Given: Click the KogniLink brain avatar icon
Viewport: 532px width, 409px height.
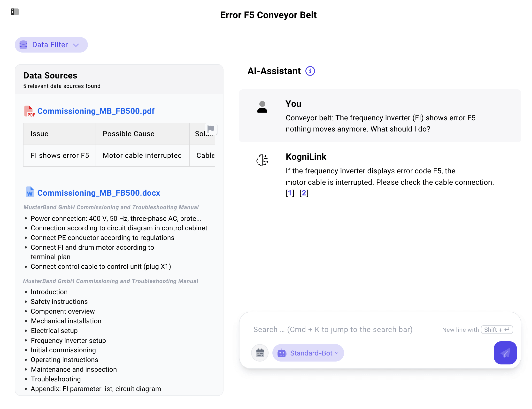Looking at the screenshot, I should (x=262, y=160).
